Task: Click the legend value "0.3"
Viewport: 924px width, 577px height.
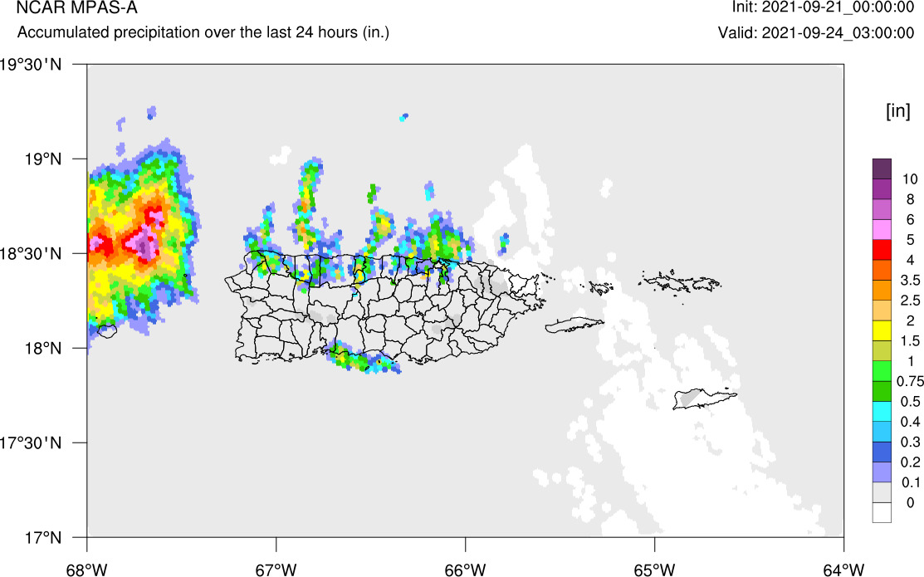Action: (911, 442)
